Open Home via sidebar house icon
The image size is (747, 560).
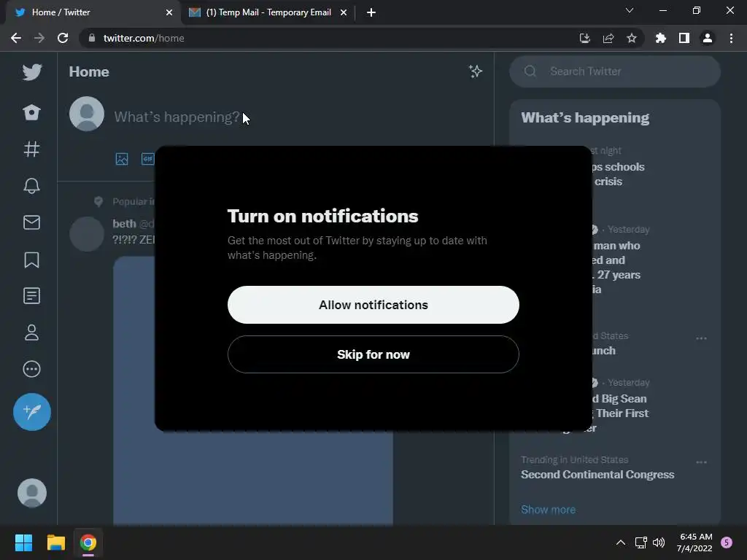pyautogui.click(x=31, y=112)
